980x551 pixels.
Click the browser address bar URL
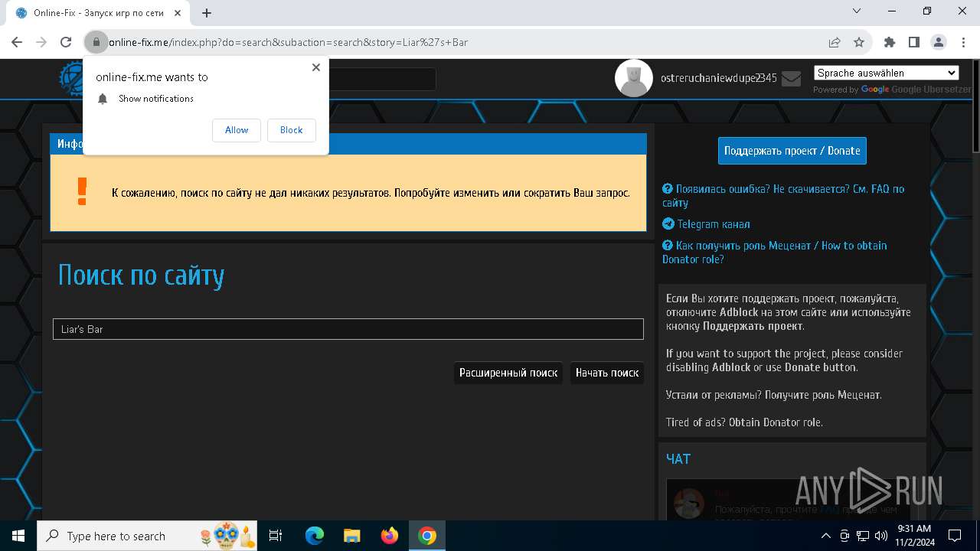tap(288, 42)
